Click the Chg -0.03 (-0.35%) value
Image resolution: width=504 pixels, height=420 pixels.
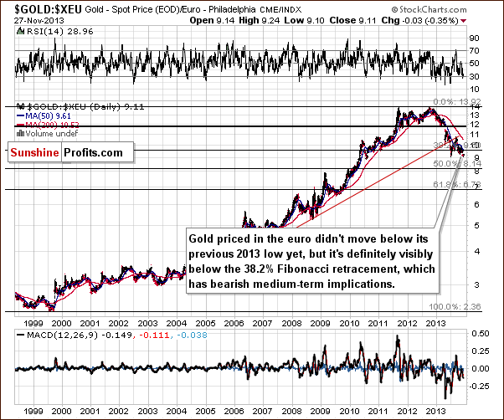(419, 21)
